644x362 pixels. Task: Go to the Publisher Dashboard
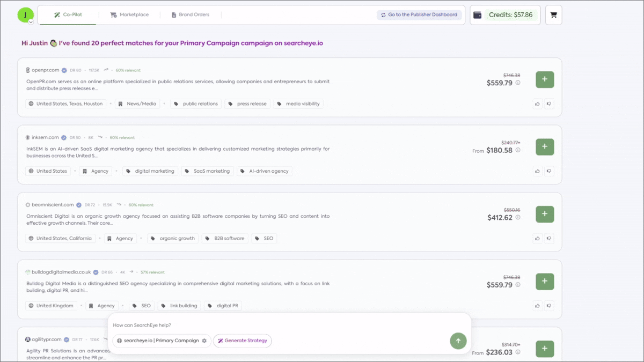pos(419,15)
